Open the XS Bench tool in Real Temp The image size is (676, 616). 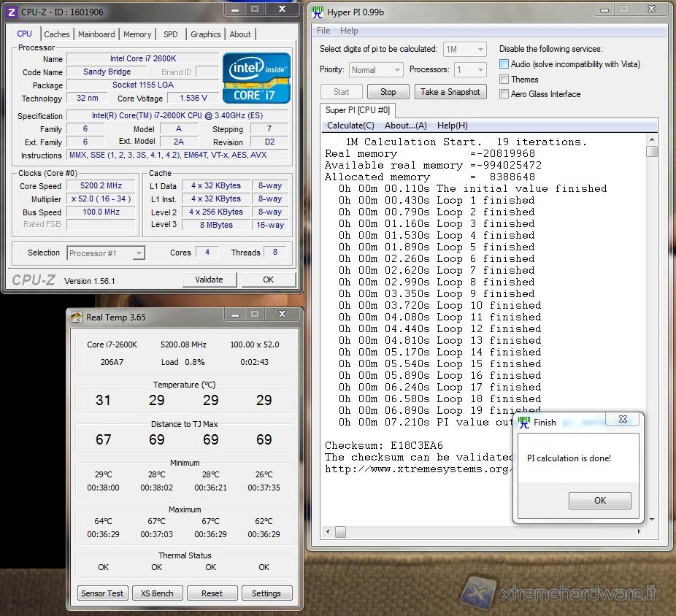click(157, 593)
